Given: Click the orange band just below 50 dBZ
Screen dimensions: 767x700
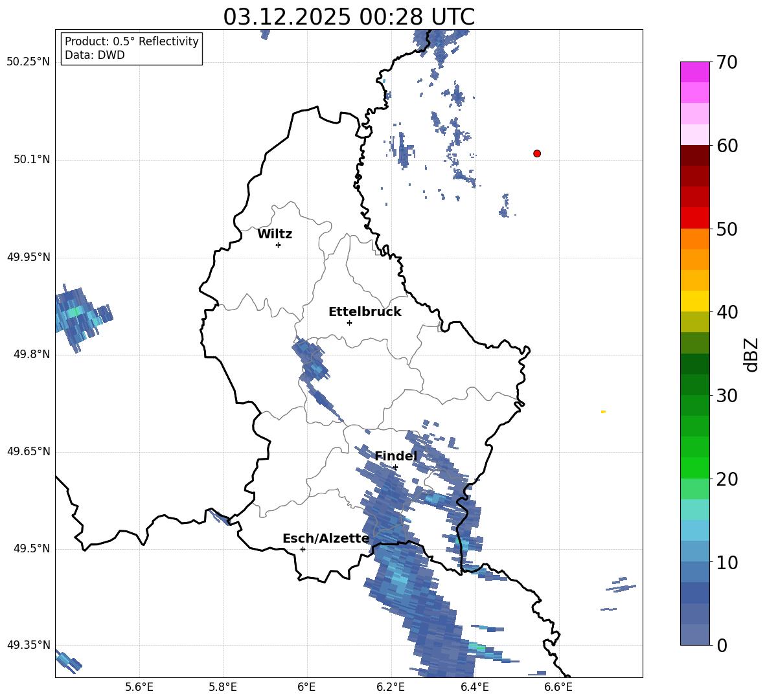Looking at the screenshot, I should tap(695, 239).
